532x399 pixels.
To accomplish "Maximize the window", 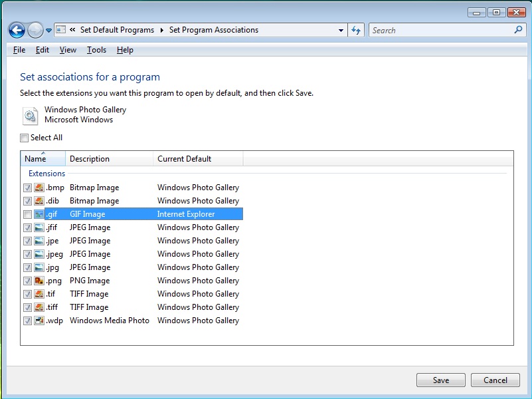I will click(x=496, y=13).
